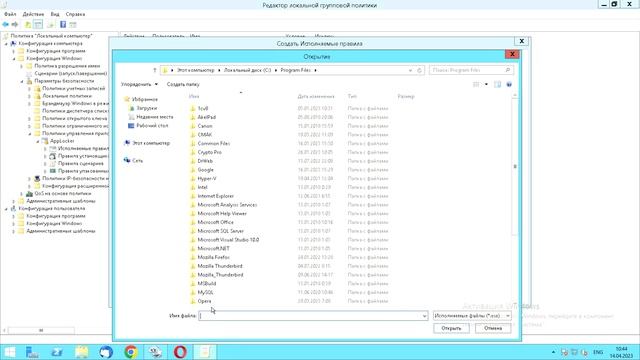Click the Этот компьютер breadcrumb in address bar
640x360 pixels.
point(196,70)
